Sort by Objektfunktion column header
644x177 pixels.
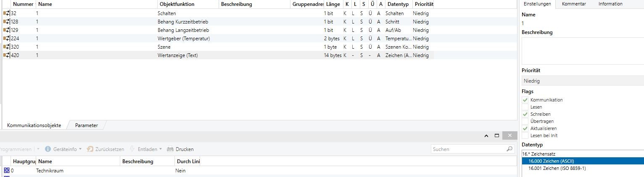coord(176,4)
